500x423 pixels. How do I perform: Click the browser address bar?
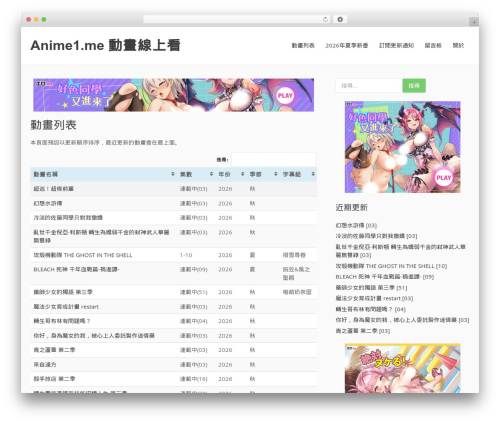point(236,19)
